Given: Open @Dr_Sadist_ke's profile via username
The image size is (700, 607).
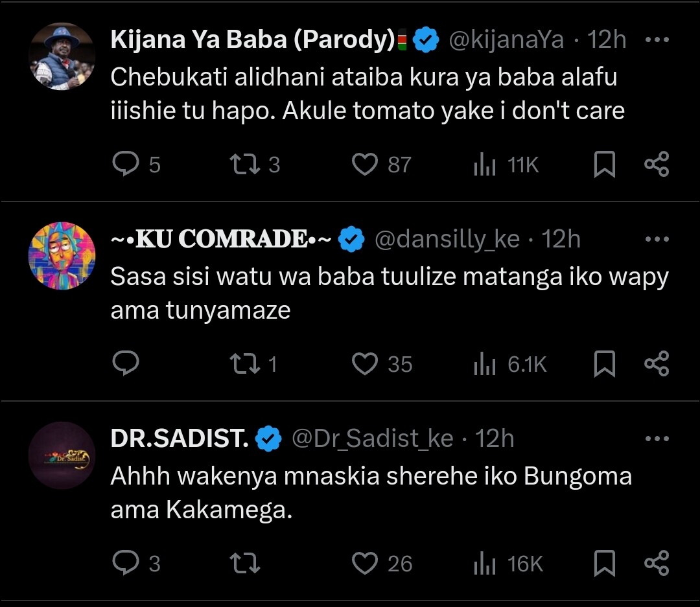Looking at the screenshot, I should 377,438.
